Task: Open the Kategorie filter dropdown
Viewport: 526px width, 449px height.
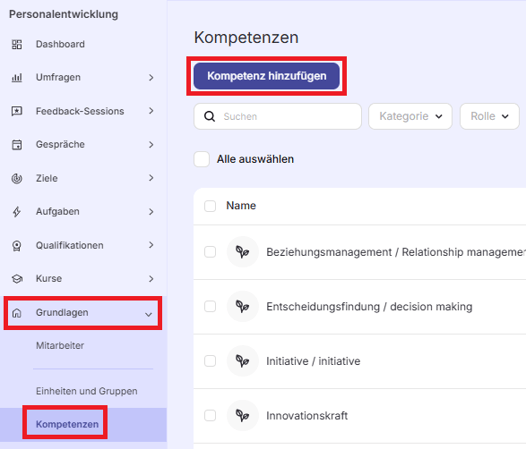Action: coord(410,116)
